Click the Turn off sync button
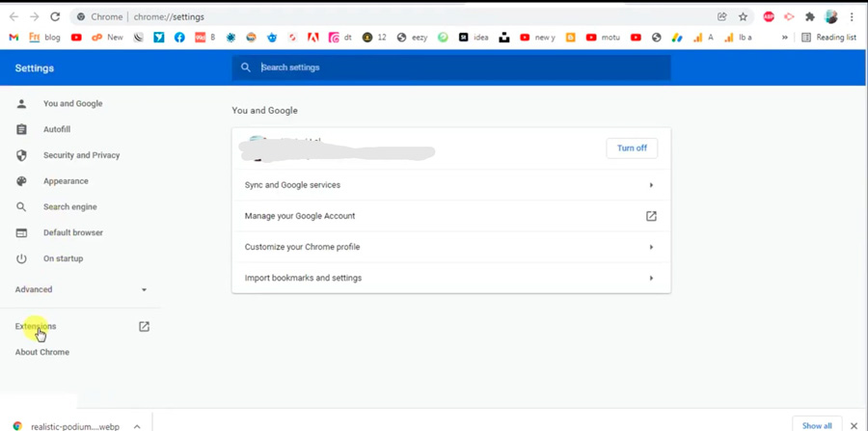Viewport: 868px width, 431px height. (x=632, y=148)
